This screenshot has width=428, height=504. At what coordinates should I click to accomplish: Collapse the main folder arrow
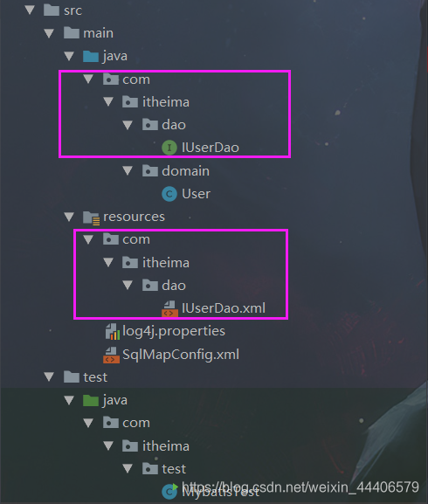coord(49,33)
